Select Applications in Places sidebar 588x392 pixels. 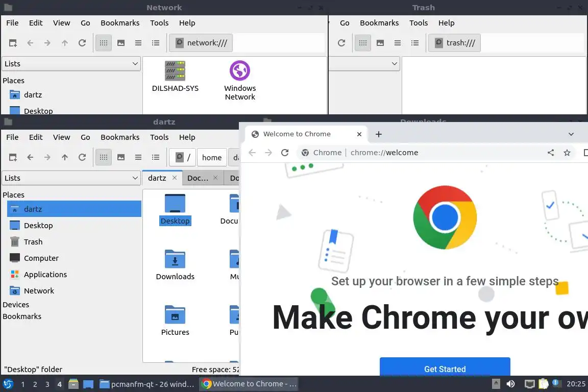click(x=74, y=275)
